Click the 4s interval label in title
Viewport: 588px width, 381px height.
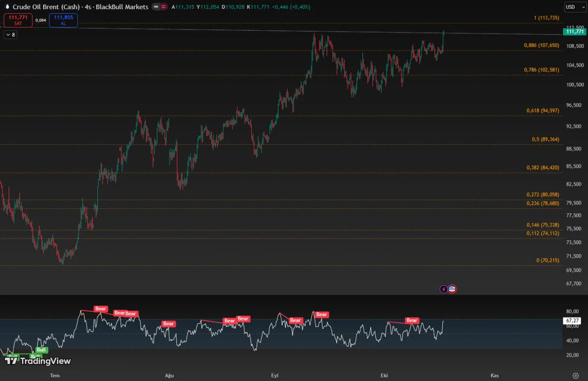89,7
